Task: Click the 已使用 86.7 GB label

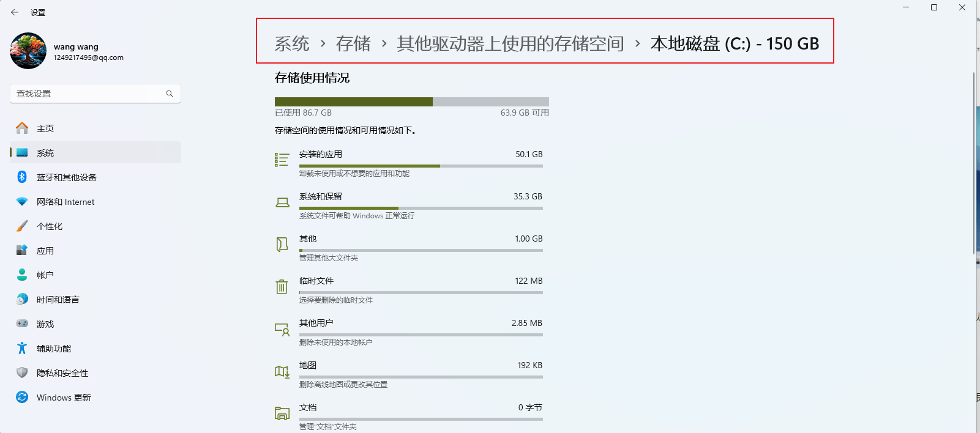Action: 303,113
